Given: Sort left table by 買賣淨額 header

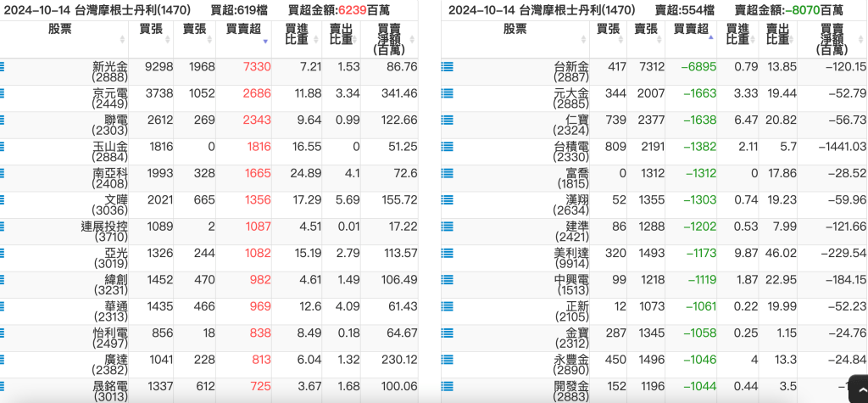Looking at the screenshot, I should 389,39.
